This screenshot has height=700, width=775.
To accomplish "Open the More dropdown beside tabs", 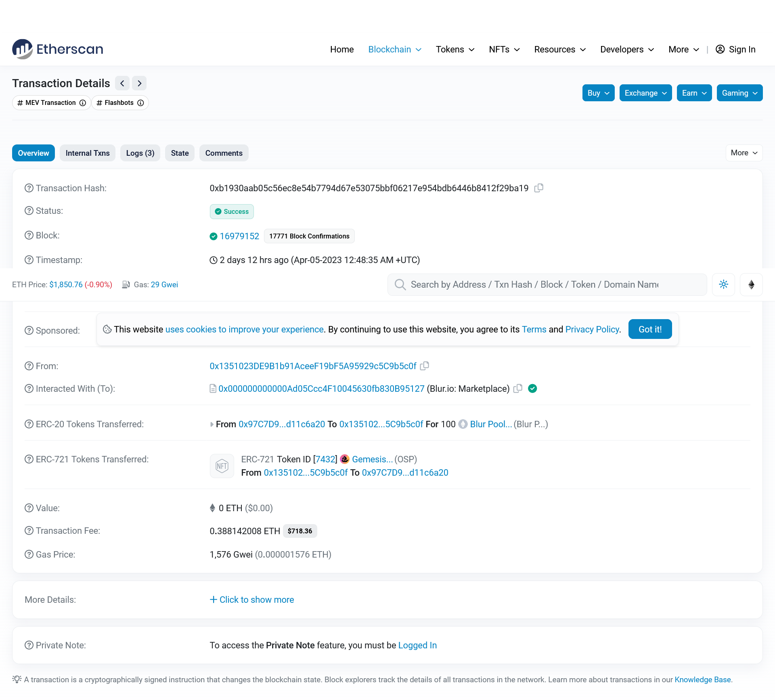I will tap(744, 153).
